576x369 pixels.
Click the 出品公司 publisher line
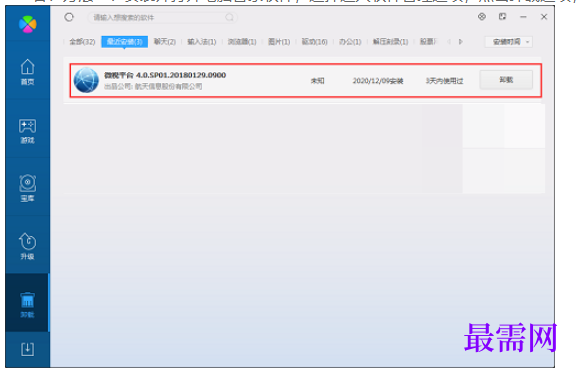pos(153,86)
